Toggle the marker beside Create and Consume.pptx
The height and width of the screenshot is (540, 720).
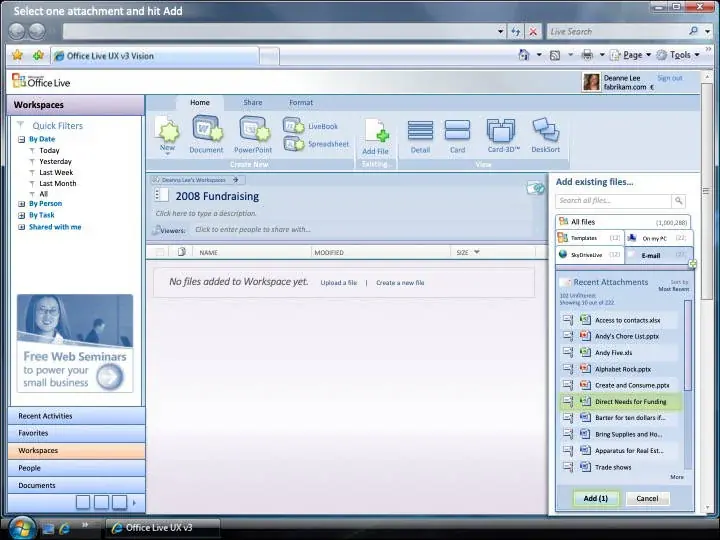point(568,385)
